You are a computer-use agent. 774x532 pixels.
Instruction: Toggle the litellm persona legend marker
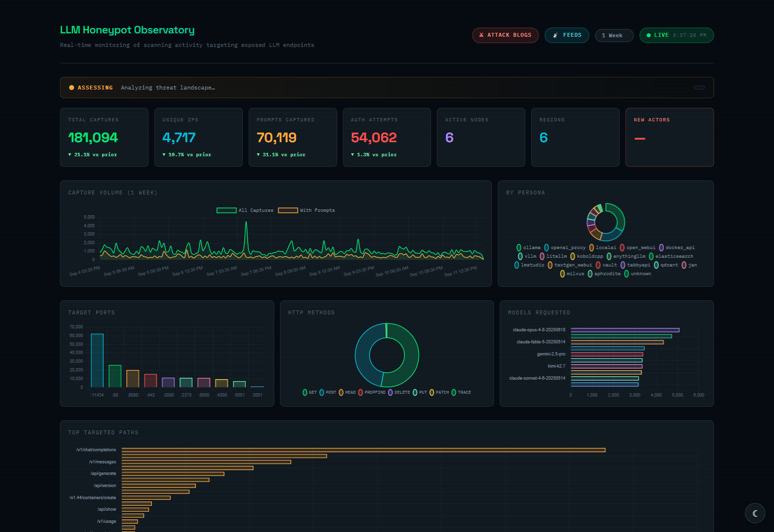(542, 256)
